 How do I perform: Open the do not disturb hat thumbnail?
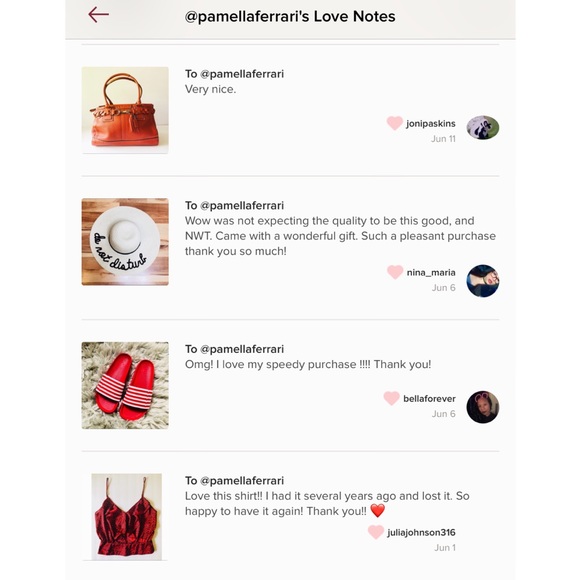pyautogui.click(x=125, y=242)
